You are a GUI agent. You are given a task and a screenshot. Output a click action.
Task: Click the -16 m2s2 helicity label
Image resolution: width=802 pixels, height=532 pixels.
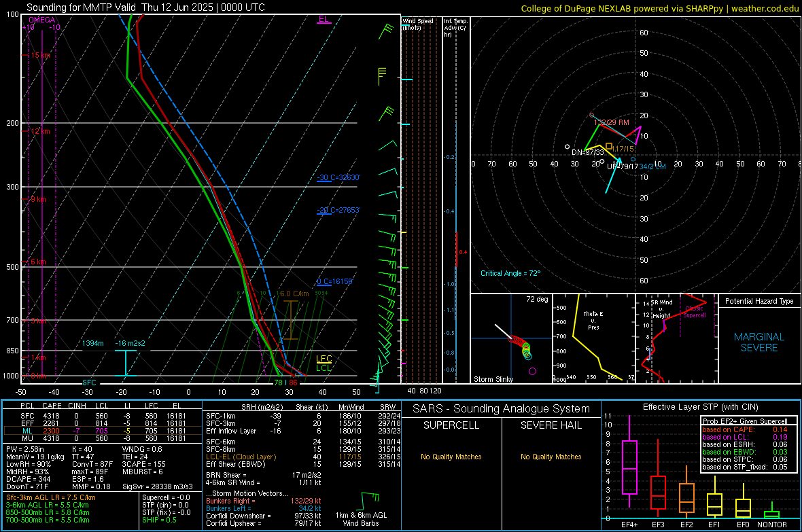(x=130, y=343)
